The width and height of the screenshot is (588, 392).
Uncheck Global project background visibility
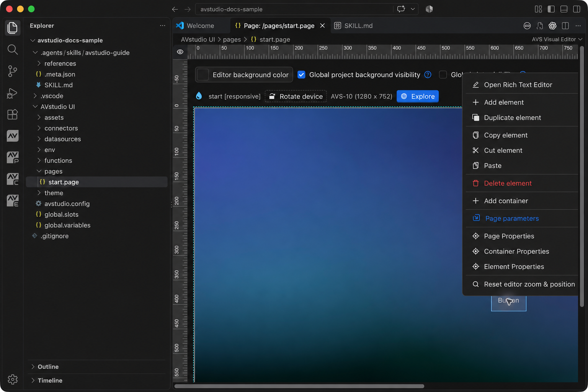[x=302, y=75]
